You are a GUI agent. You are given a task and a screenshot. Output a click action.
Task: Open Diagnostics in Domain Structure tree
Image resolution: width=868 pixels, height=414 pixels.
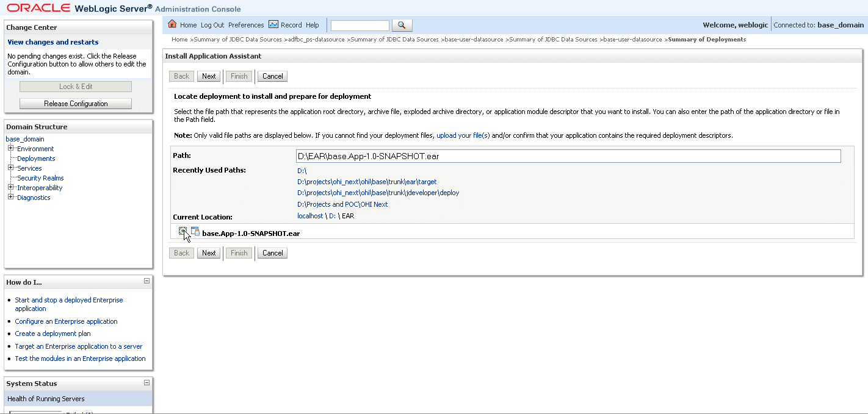(x=34, y=198)
